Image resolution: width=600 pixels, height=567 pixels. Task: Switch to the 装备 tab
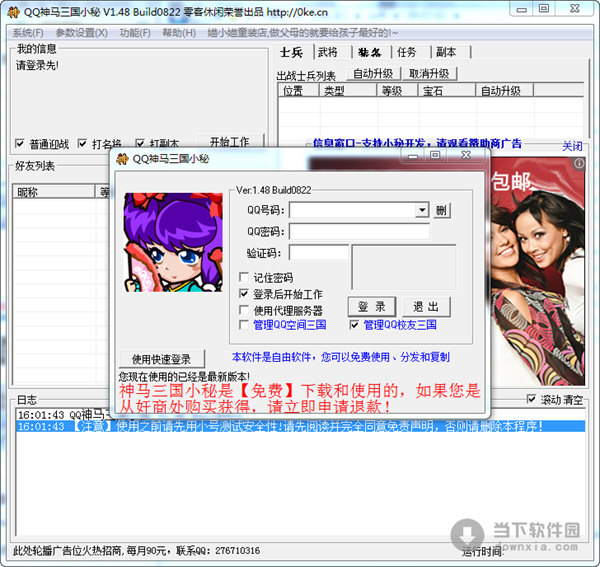click(370, 52)
